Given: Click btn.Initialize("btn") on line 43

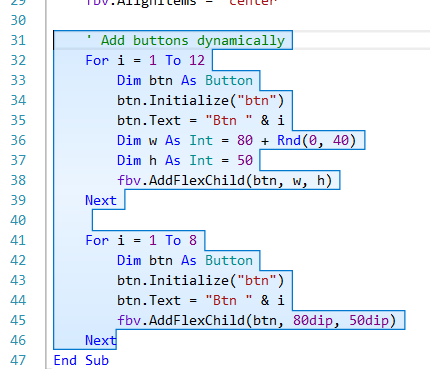Looking at the screenshot, I should pyautogui.click(x=201, y=280).
